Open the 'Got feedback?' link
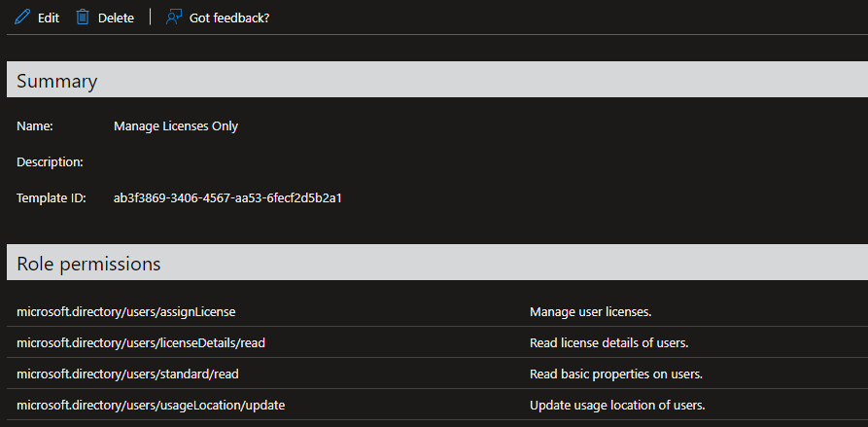Image resolution: width=868 pixels, height=427 pixels. pyautogui.click(x=229, y=18)
